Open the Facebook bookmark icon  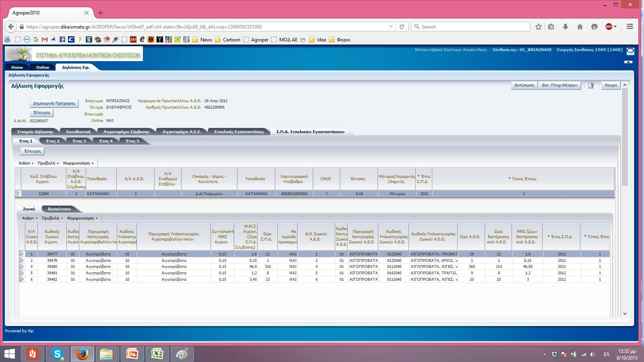[x=62, y=39]
